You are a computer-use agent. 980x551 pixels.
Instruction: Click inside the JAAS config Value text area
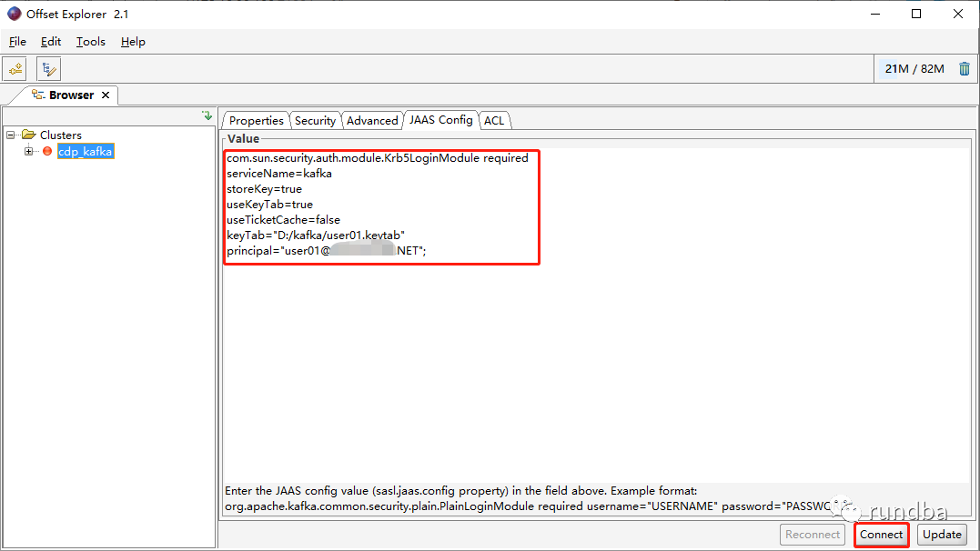[x=596, y=316]
